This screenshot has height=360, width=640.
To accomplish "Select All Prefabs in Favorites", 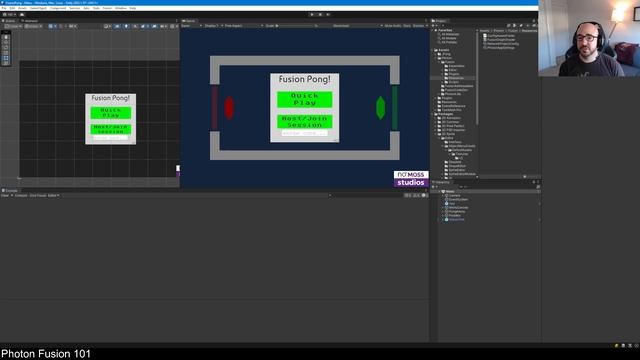I will [449, 42].
